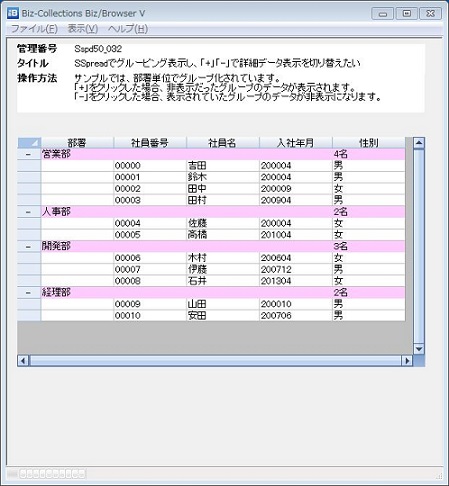Collapse the 経理部 group toggle

coord(29,293)
